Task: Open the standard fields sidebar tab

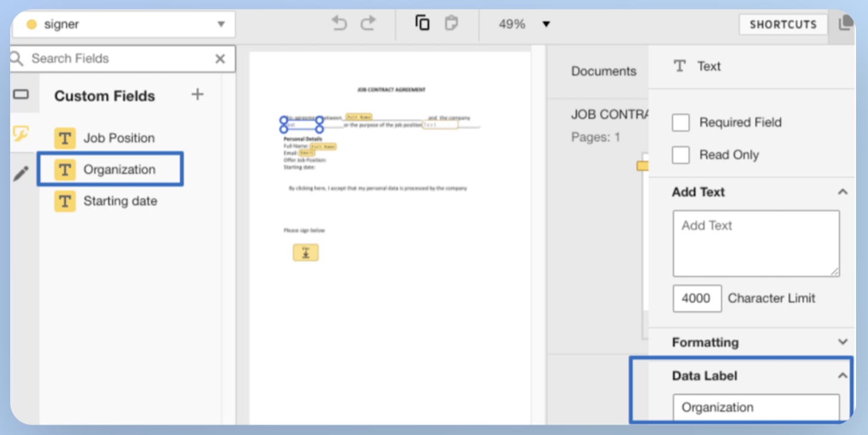Action: click(21, 94)
